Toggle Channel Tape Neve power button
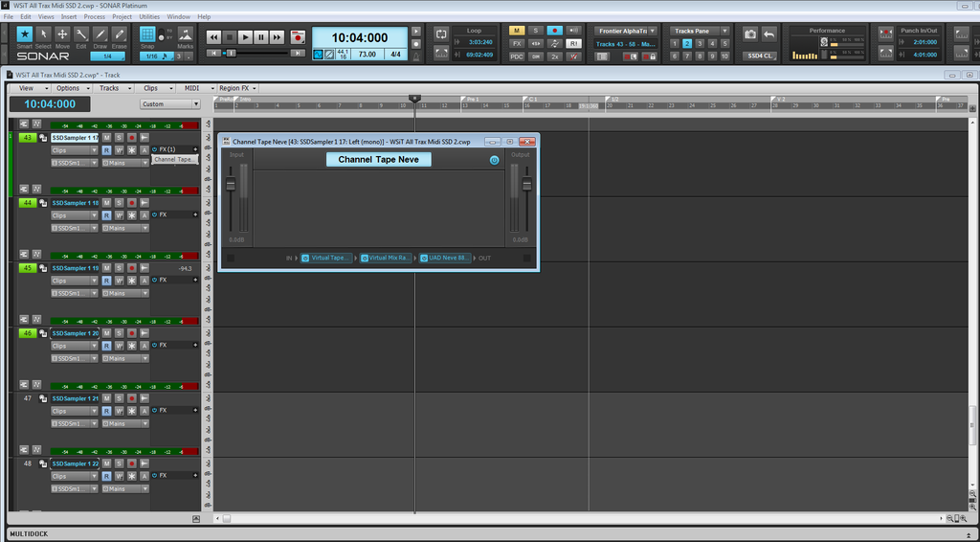 click(x=495, y=160)
